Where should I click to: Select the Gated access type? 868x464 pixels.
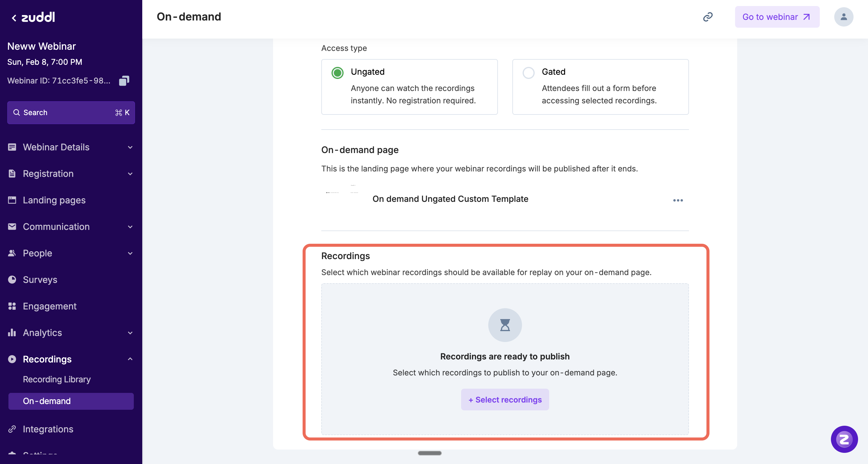pyautogui.click(x=528, y=73)
